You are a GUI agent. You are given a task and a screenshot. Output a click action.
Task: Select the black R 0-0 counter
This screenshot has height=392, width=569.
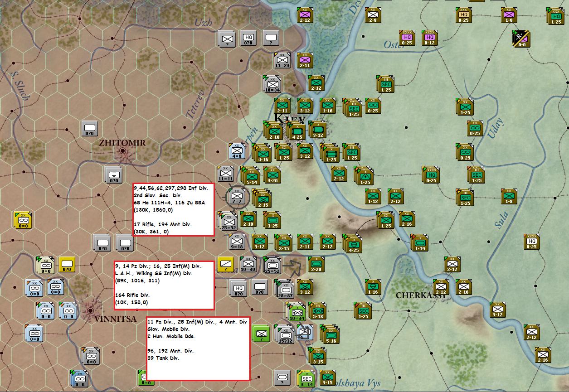pos(521,38)
